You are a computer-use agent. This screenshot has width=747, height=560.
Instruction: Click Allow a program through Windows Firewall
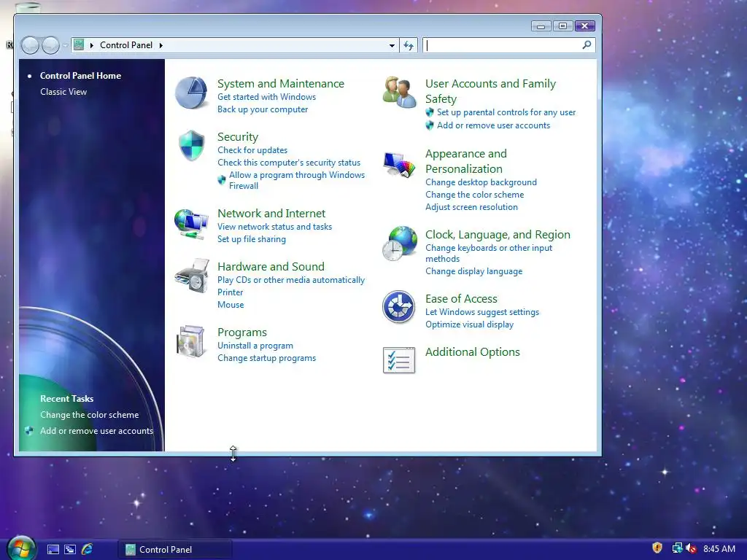pyautogui.click(x=297, y=180)
